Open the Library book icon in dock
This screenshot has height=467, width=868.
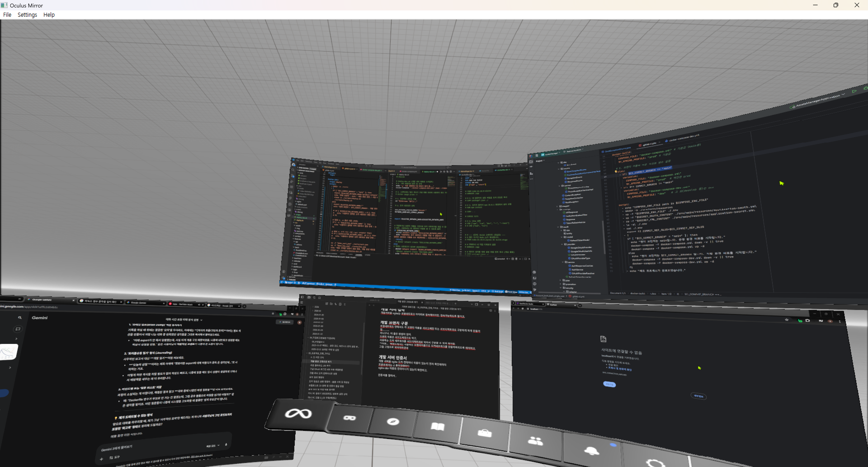(437, 427)
